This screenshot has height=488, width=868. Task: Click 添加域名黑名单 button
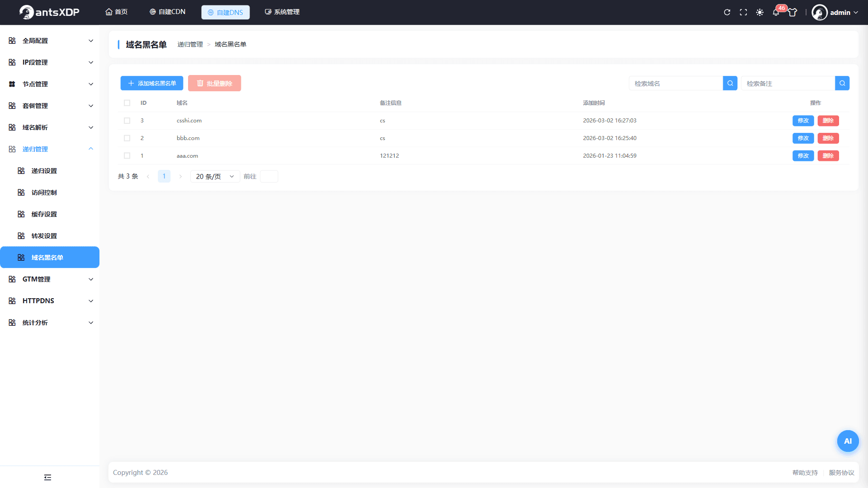(x=152, y=83)
